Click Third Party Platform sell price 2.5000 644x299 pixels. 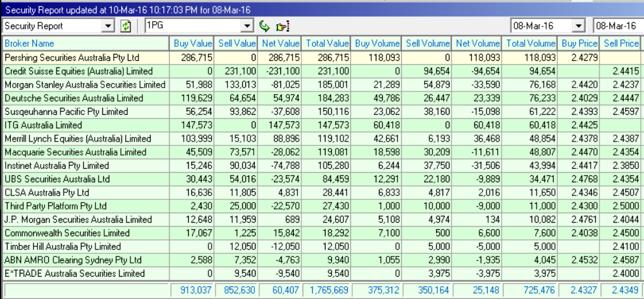tap(621, 206)
